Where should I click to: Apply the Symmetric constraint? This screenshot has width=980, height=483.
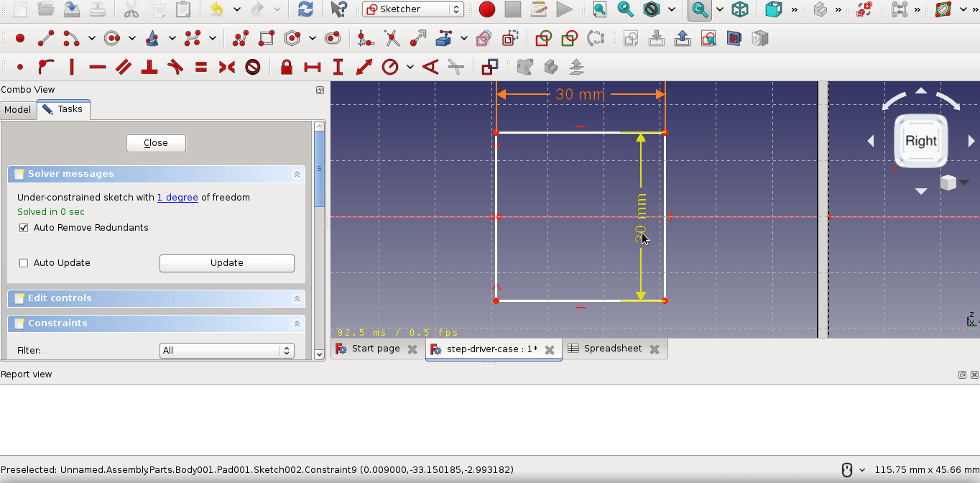click(x=227, y=67)
